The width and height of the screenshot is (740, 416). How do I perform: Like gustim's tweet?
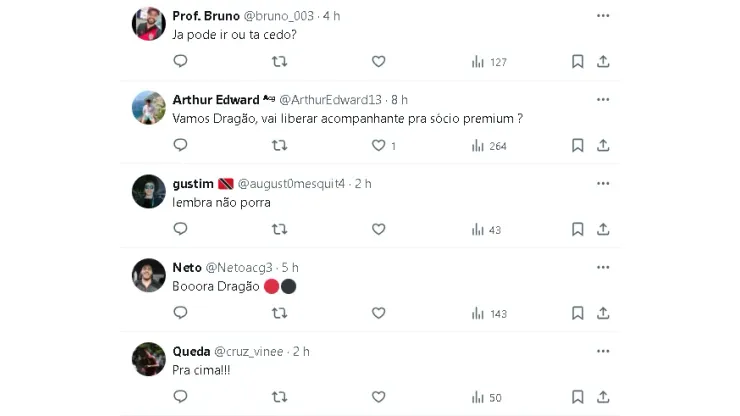(378, 230)
